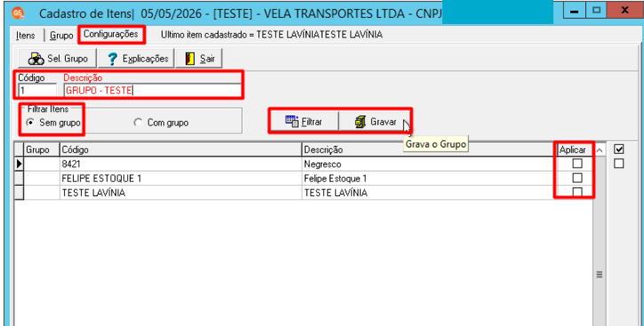644x326 pixels.
Task: Open the Explicações help button
Action: click(x=137, y=59)
